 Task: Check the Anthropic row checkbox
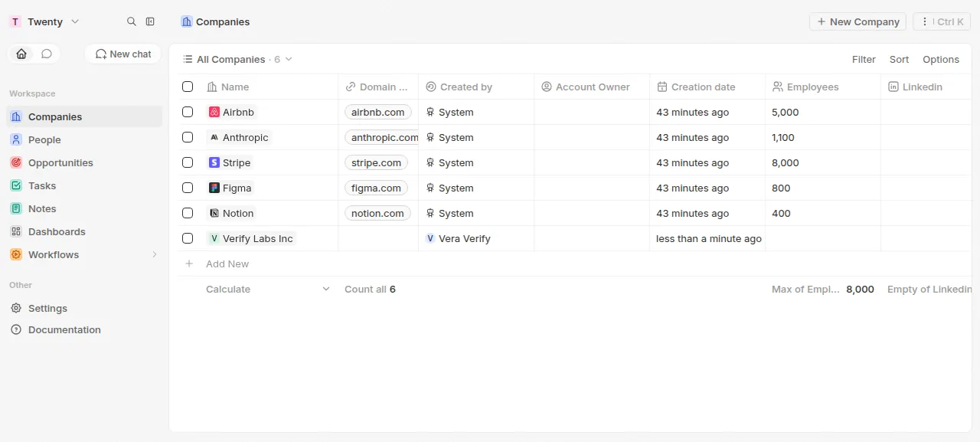coord(188,137)
